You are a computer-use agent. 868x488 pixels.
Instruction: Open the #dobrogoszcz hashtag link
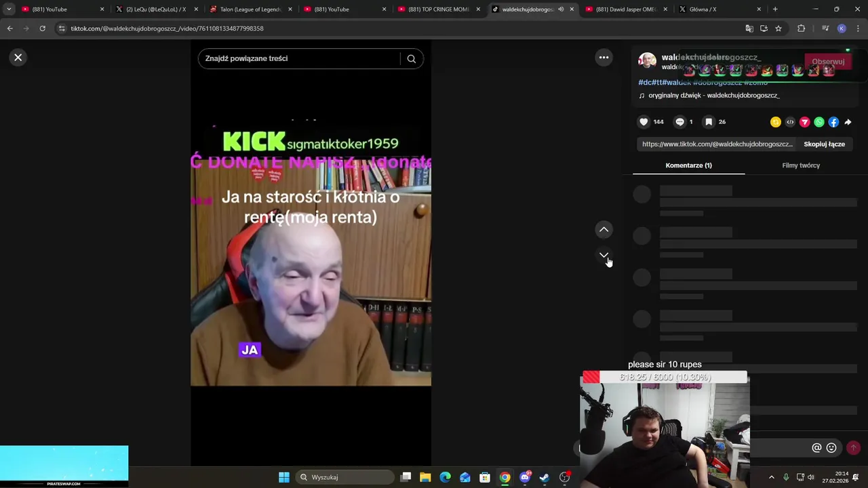click(717, 82)
